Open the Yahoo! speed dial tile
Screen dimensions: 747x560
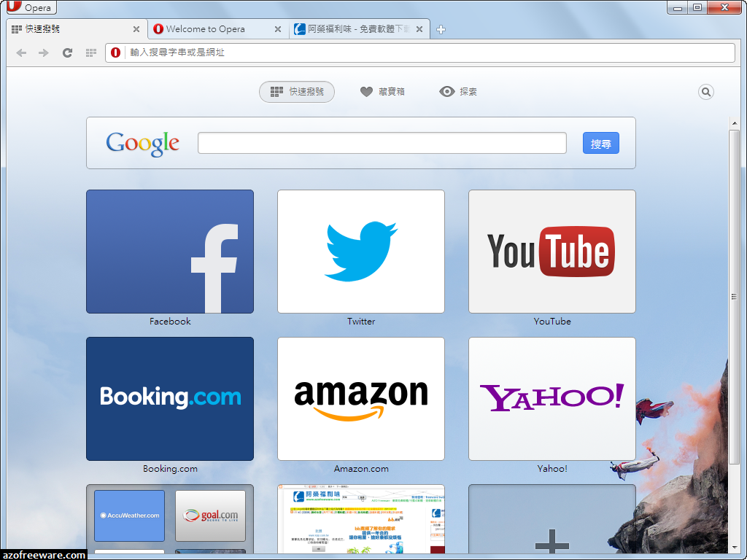click(552, 399)
